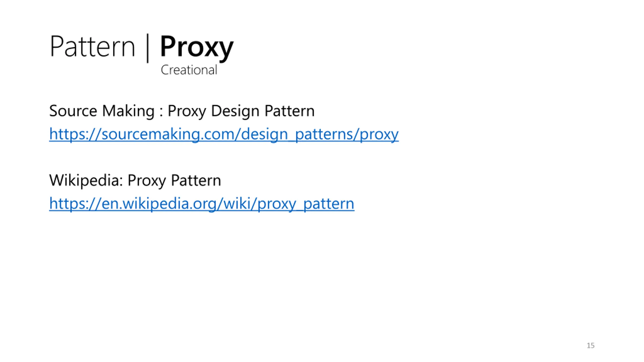Click the "Wikipedia: Proxy Pattern" heading
Viewport: 644px width, 362px height.
[135, 180]
